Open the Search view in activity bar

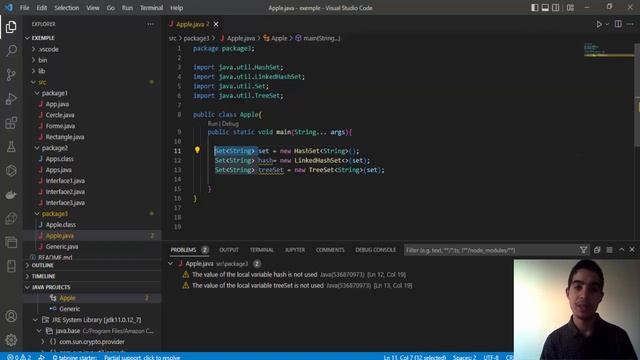[x=11, y=51]
